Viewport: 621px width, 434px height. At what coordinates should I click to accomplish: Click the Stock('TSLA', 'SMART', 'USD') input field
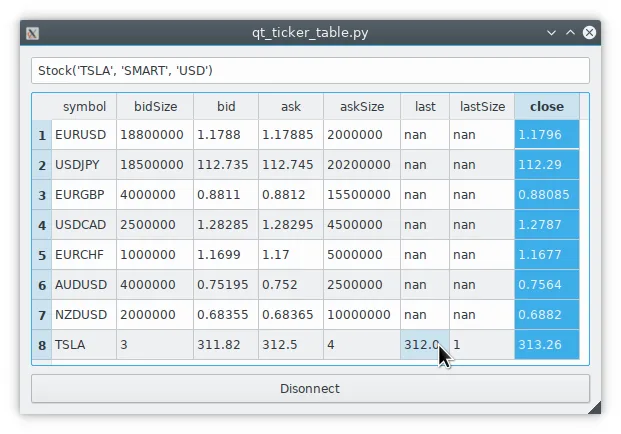point(310,70)
